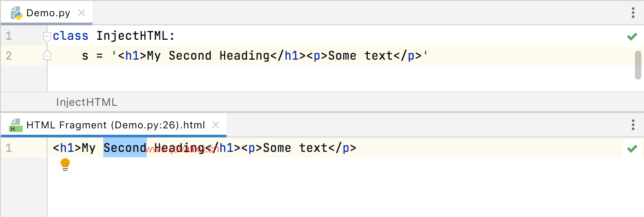The image size is (644, 217).
Task: Open the upper editor tab options menu
Action: pyautogui.click(x=633, y=13)
